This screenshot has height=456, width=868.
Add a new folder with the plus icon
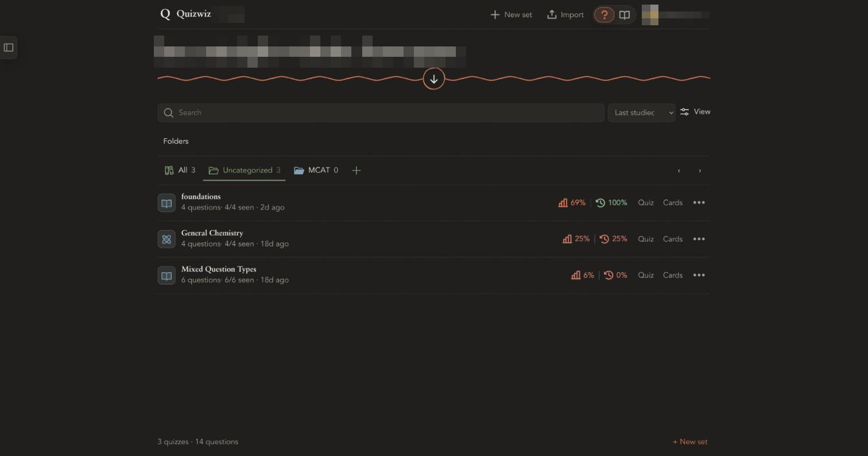pyautogui.click(x=356, y=170)
